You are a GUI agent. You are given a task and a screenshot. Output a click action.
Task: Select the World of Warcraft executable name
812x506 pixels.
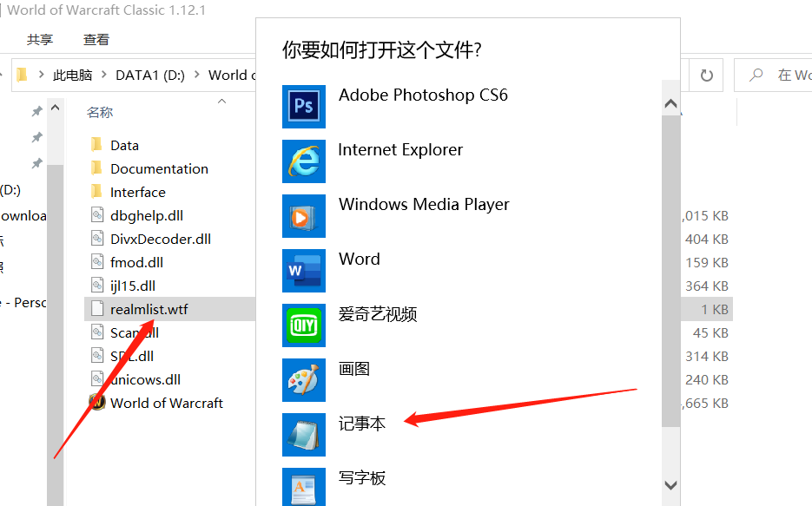click(166, 403)
